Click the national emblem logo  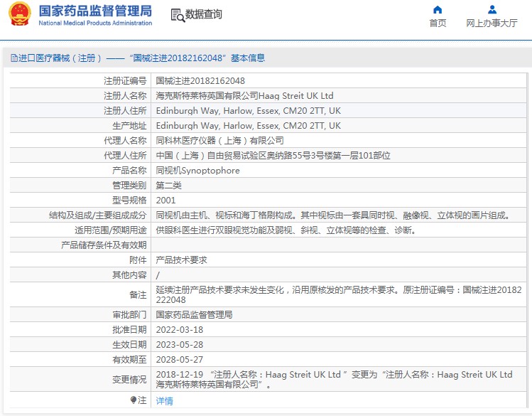click(x=20, y=14)
